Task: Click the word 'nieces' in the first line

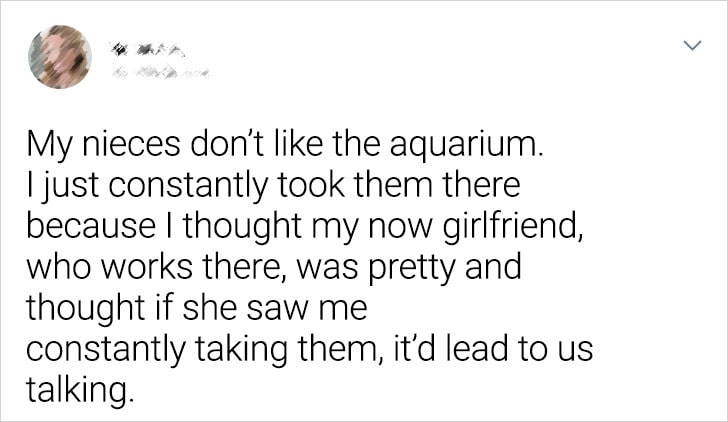Action: 131,145
